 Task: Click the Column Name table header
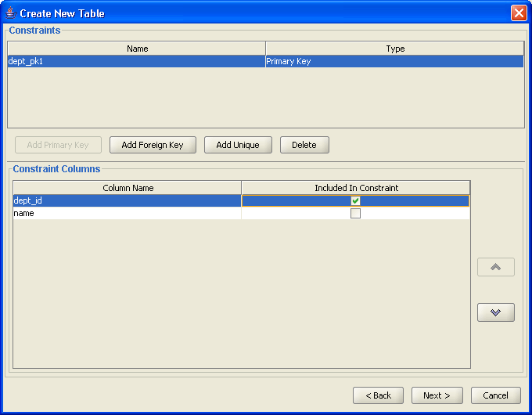pos(128,188)
